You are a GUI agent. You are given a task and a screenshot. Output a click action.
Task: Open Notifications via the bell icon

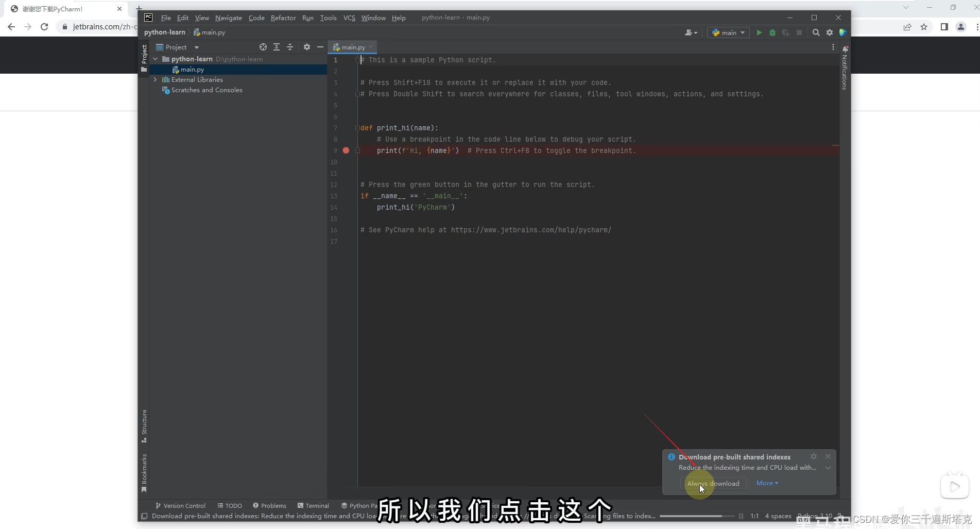click(x=845, y=48)
